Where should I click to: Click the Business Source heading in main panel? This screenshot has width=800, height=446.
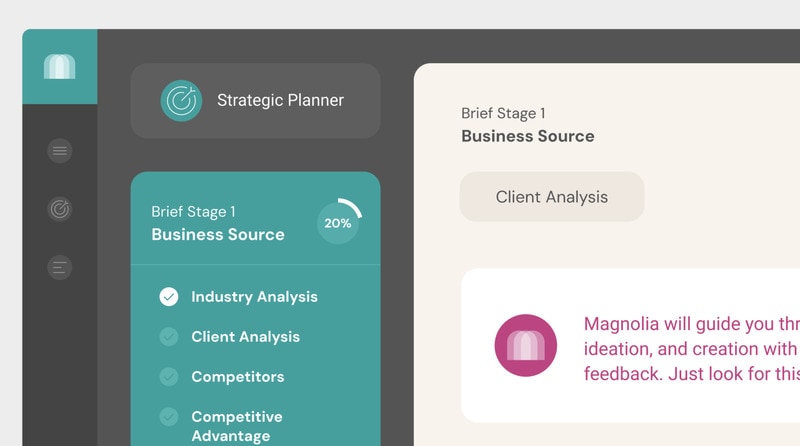point(527,136)
